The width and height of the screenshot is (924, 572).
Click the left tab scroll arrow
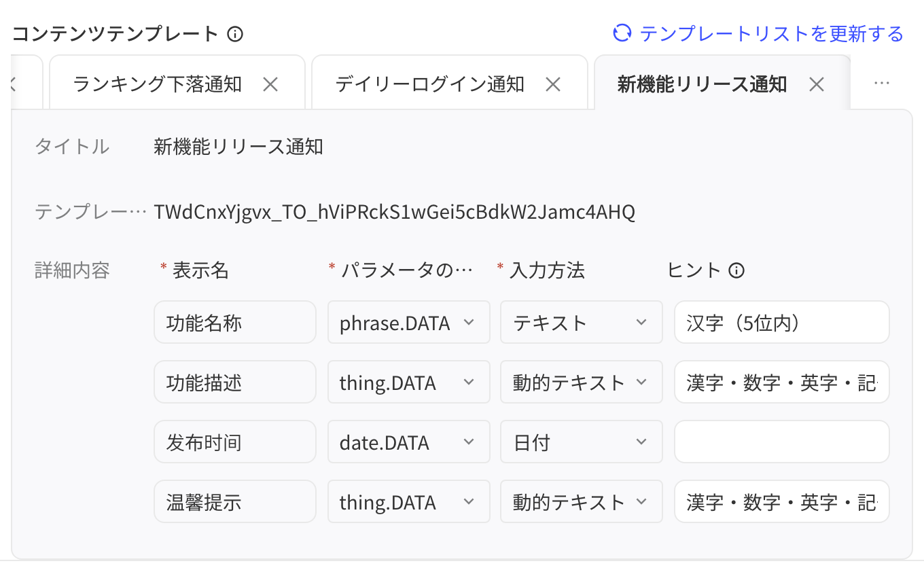[13, 84]
